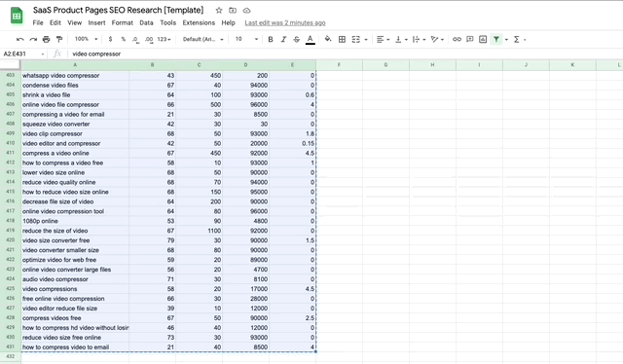Viewport: 623px width, 364px height.
Task: Click cell 'optimize video for web free'
Action: click(75, 260)
